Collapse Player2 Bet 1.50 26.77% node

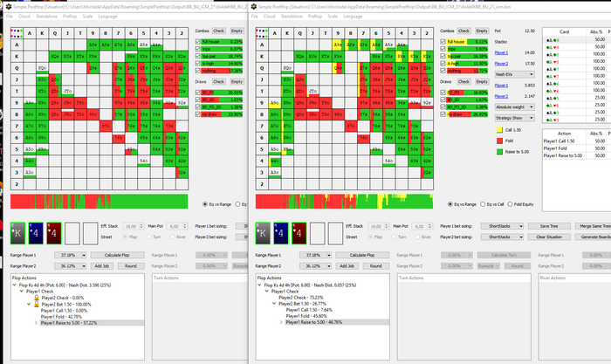274,304
